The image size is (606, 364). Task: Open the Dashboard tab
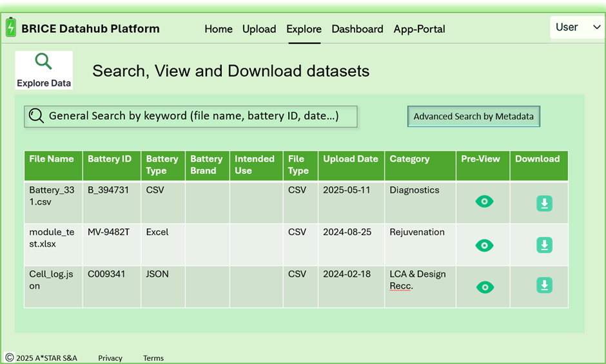(357, 29)
